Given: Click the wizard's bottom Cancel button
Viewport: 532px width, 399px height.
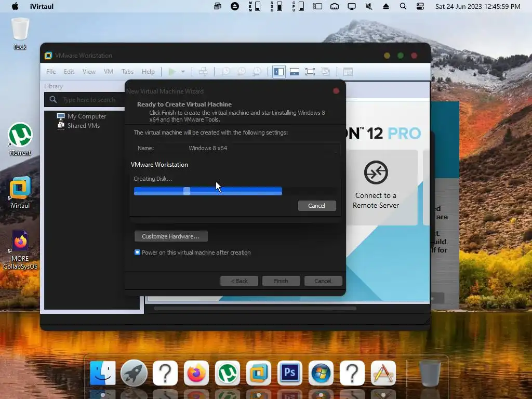Looking at the screenshot, I should coord(323,281).
